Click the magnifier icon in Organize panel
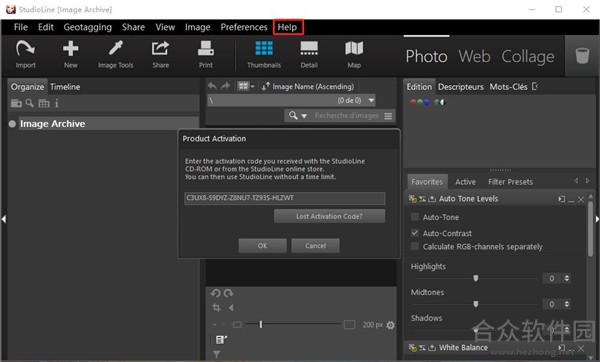The width and height of the screenshot is (600, 362). pyautogui.click(x=30, y=103)
